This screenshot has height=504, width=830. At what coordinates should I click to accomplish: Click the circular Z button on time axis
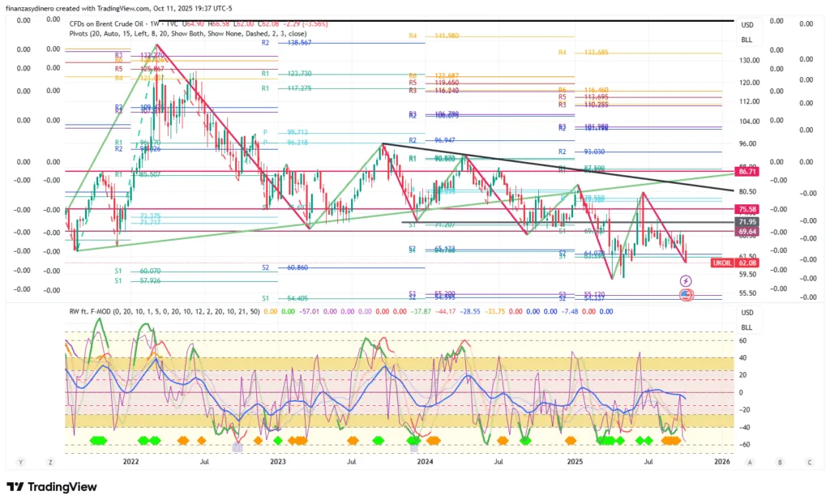tap(50, 462)
